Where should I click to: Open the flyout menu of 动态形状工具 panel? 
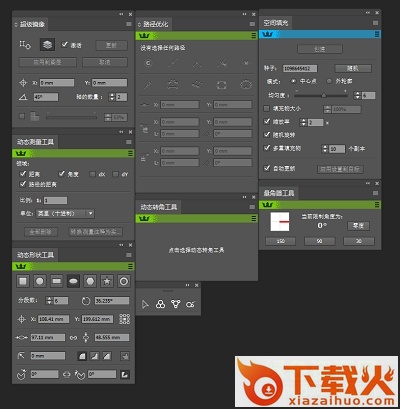click(x=129, y=255)
